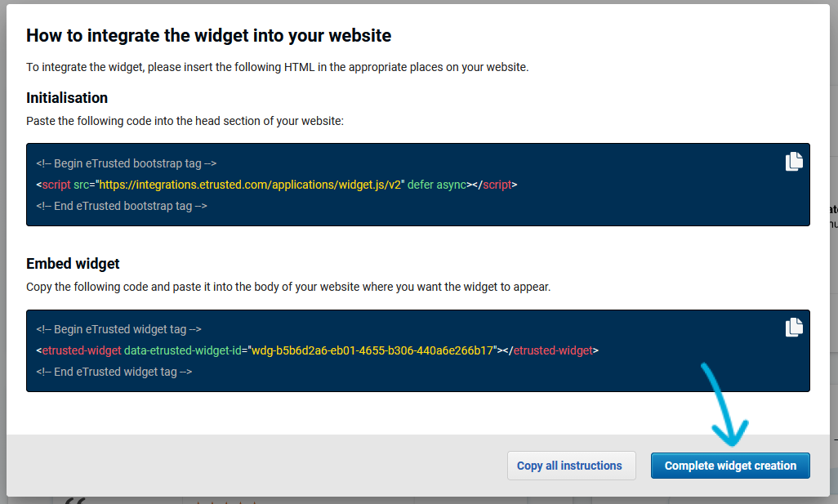Image resolution: width=838 pixels, height=504 pixels.
Task: Click the End eTrusted widget tag comment
Action: tap(114, 372)
